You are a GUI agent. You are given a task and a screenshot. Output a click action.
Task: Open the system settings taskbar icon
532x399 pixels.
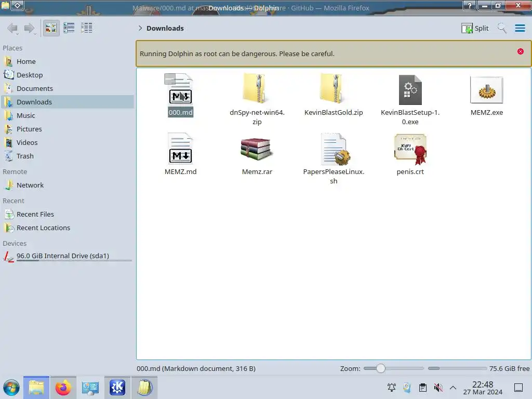[x=90, y=388]
